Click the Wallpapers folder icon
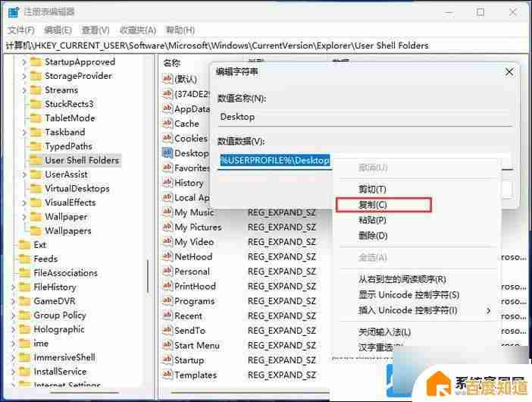Image resolution: width=532 pixels, height=402 pixels. (x=36, y=231)
